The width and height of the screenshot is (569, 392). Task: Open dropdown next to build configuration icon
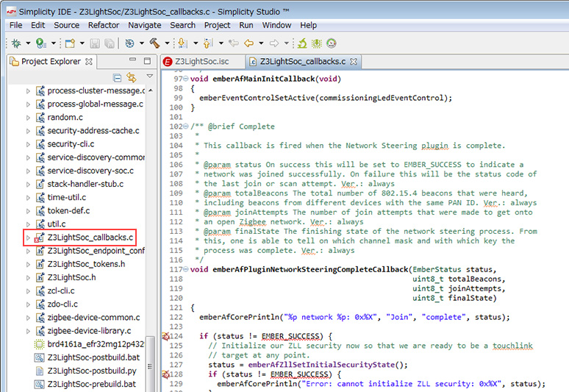142,43
